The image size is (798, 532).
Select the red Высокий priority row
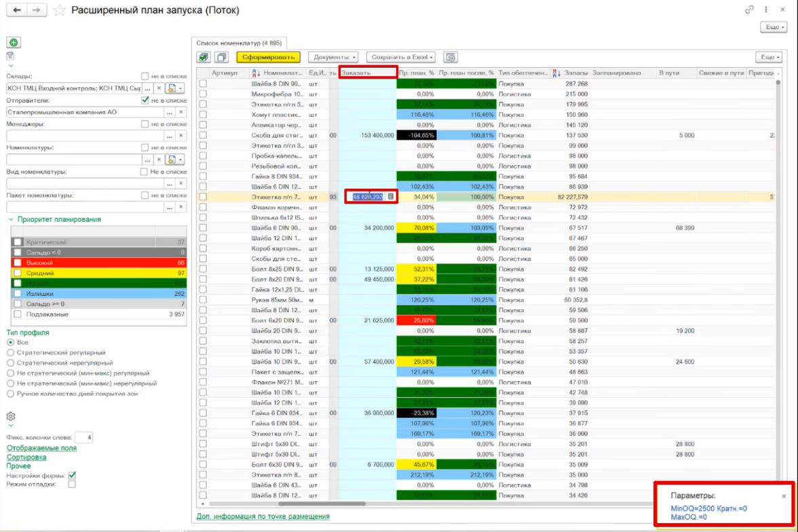click(x=99, y=263)
